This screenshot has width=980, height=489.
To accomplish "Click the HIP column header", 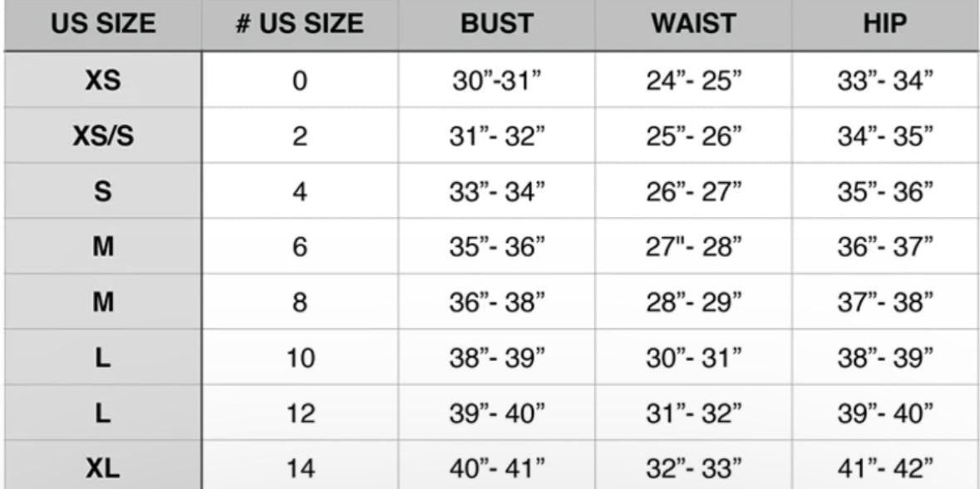I will (884, 24).
